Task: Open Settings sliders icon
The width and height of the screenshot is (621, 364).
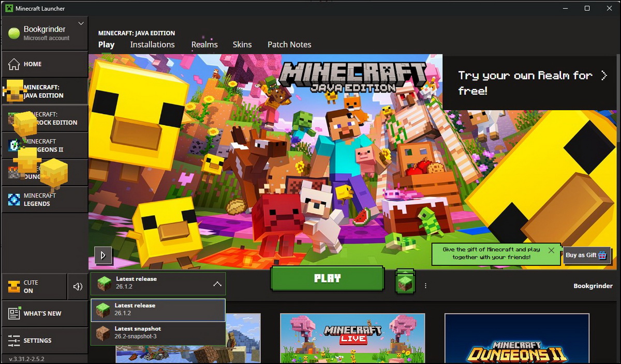Action: [14, 341]
